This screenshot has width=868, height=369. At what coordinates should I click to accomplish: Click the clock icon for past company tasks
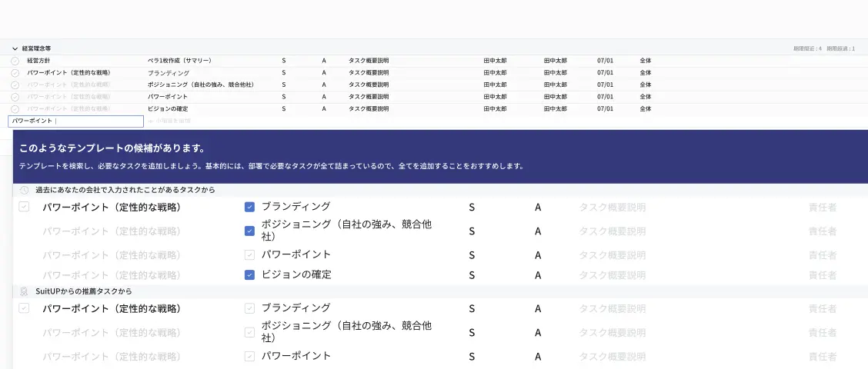24,190
